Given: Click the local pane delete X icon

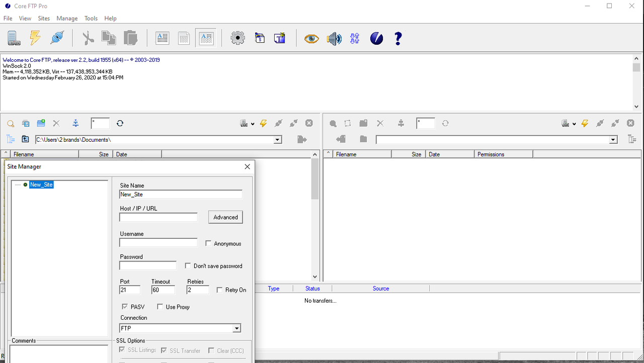Looking at the screenshot, I should point(56,123).
